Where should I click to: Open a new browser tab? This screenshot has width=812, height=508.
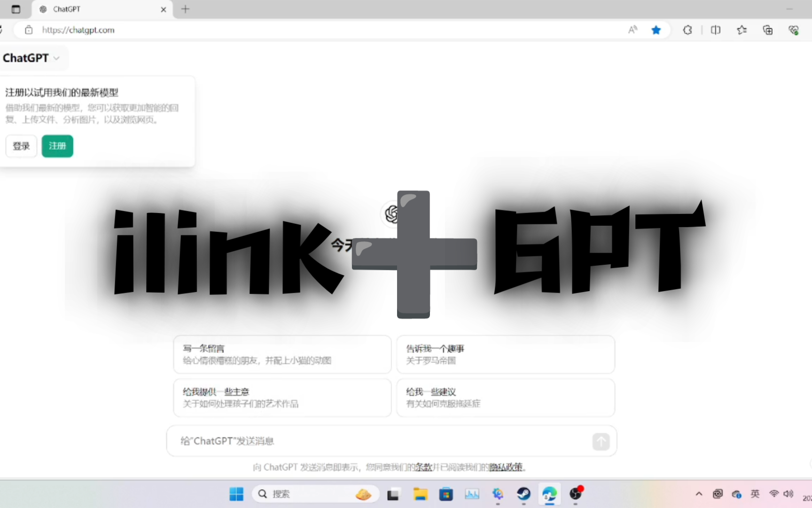coord(186,9)
